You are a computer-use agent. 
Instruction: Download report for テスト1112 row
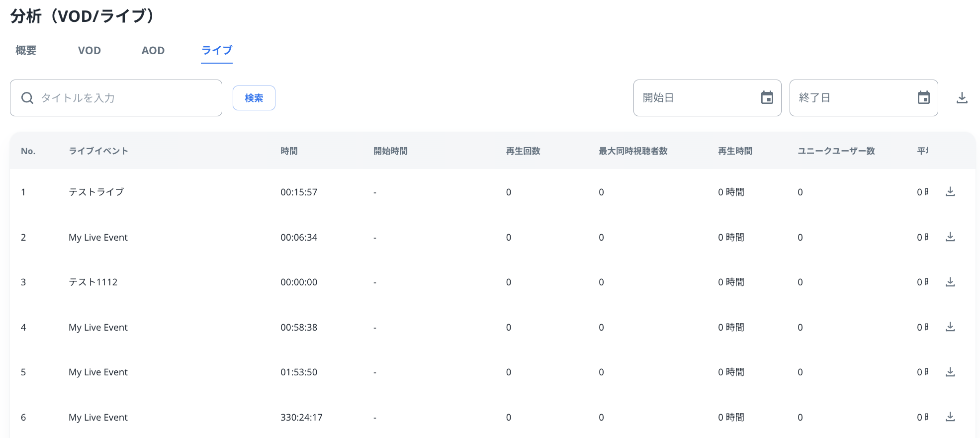(x=950, y=282)
